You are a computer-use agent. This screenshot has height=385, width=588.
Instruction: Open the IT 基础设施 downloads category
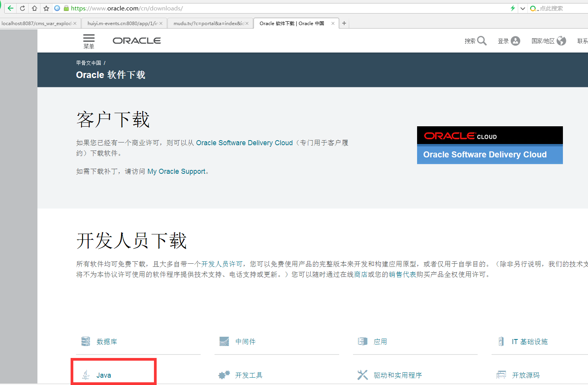coord(530,342)
